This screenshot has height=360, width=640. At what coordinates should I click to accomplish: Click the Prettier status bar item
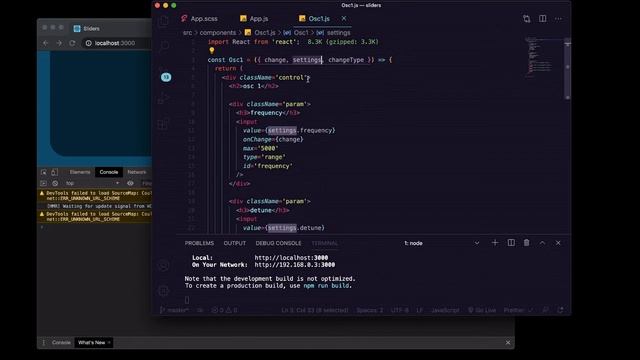click(518, 310)
